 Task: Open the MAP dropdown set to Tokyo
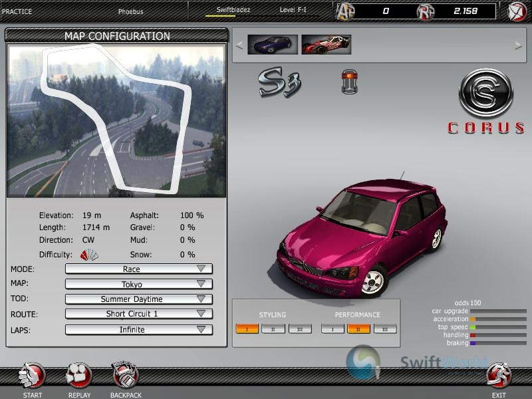[138, 283]
